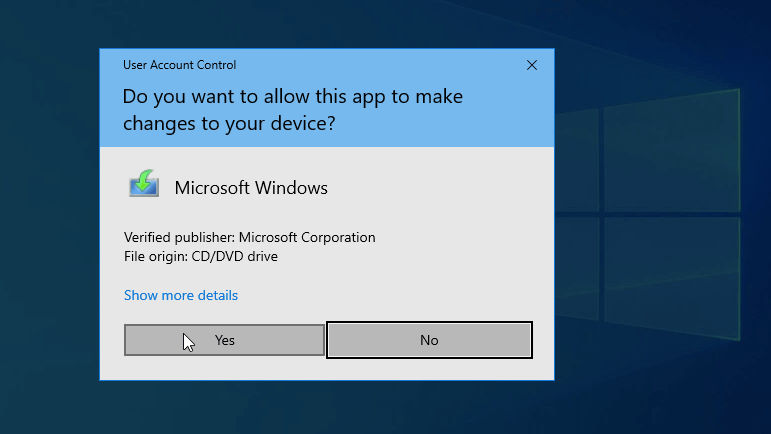Click the Microsoft Windows installer icon

click(x=144, y=183)
